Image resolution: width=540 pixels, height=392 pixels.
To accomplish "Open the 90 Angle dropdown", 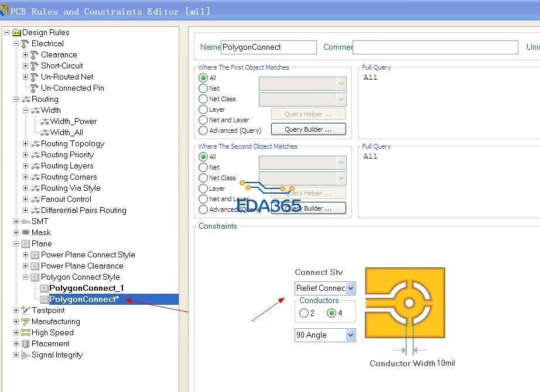I will point(351,335).
